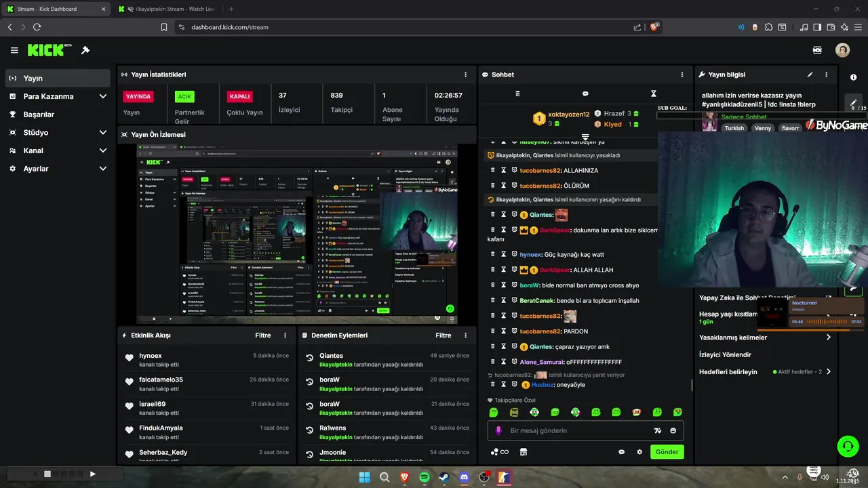Expand Para Kazanma sidebar section
Screen dimensions: 868x488
tap(102, 96)
